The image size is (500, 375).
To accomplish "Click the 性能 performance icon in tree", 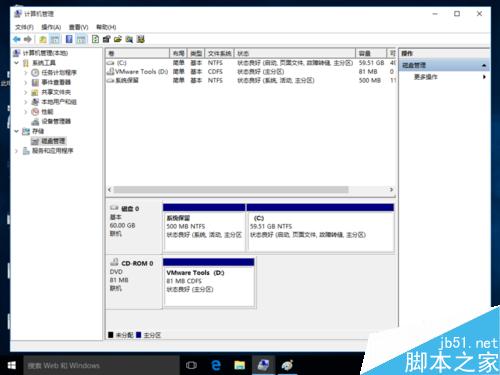I will tap(35, 112).
